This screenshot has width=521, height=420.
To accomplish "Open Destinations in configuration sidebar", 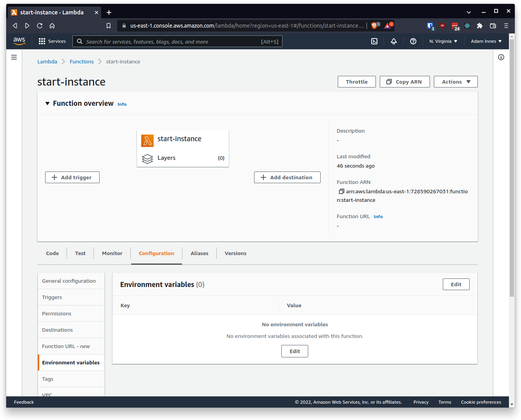I will click(71, 330).
